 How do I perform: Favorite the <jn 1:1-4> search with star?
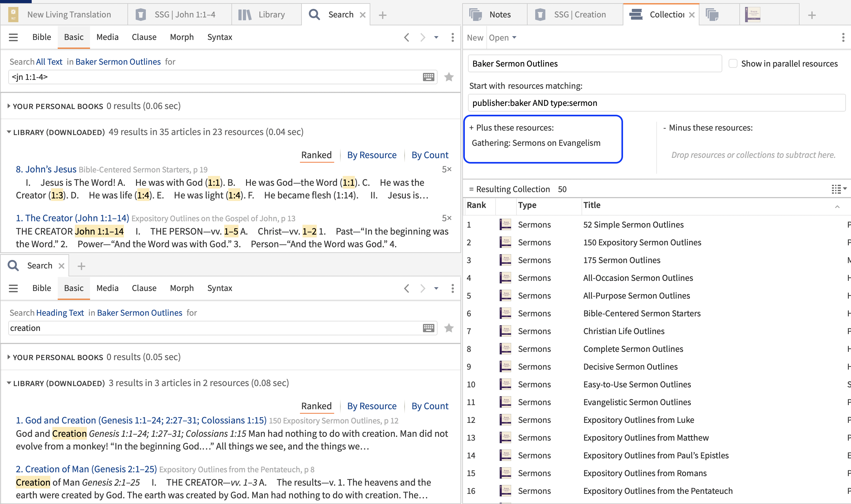449,77
